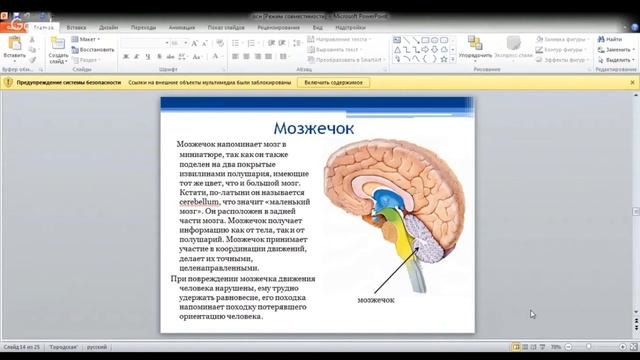The height and width of the screenshot is (360, 640).
Task: Start slideshow from status bar icon
Action: coord(542,347)
